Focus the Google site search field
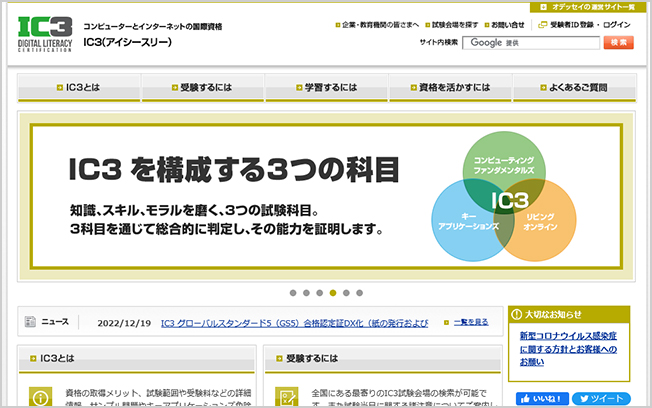652x408 pixels. (531, 42)
